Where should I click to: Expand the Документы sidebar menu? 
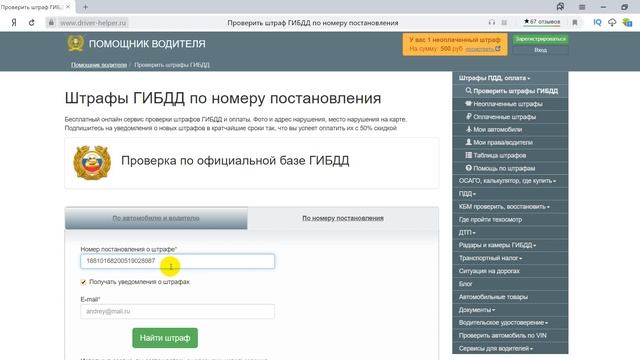[x=510, y=310]
